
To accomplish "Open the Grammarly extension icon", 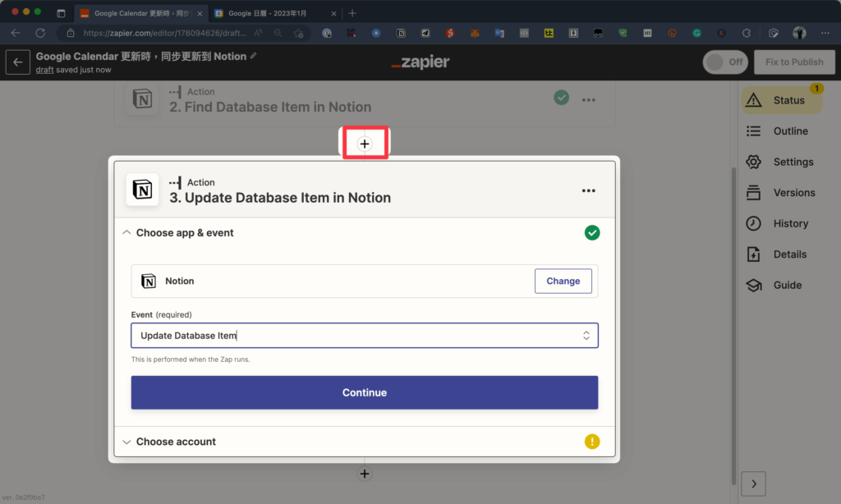I will (696, 33).
